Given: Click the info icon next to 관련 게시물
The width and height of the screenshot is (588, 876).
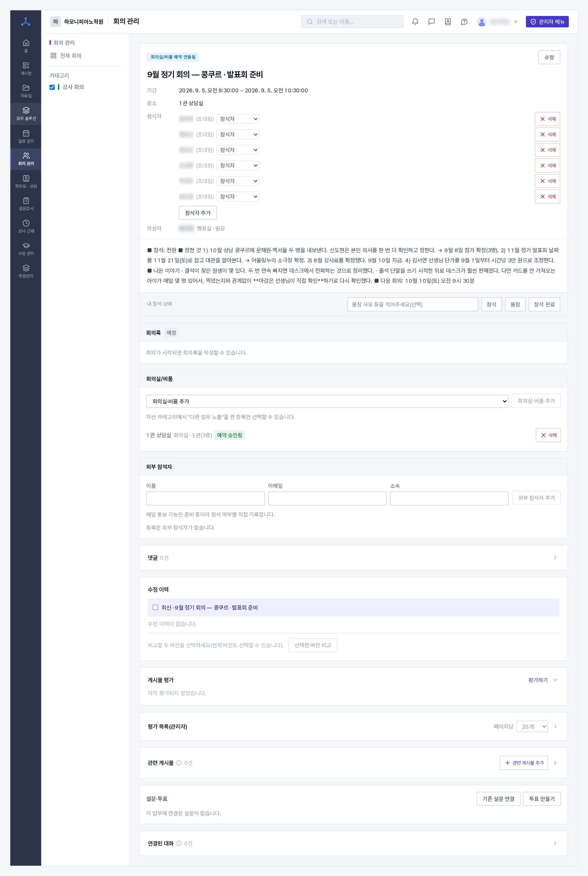Looking at the screenshot, I should [x=179, y=763].
